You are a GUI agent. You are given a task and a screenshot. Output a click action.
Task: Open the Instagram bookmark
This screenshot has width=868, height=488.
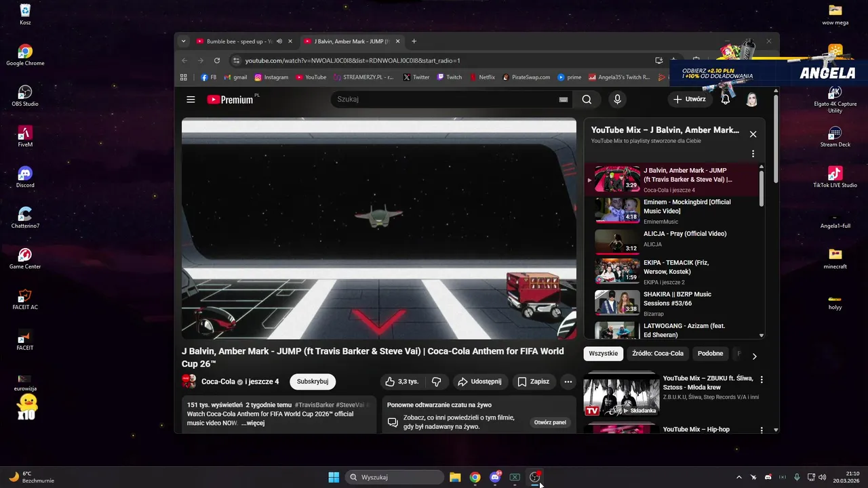tap(271, 77)
